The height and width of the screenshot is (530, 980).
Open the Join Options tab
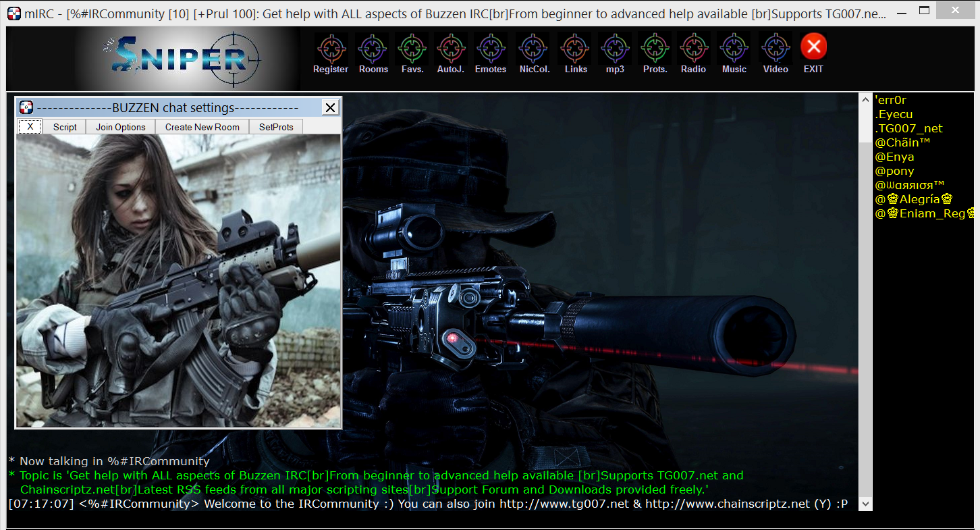pos(121,127)
